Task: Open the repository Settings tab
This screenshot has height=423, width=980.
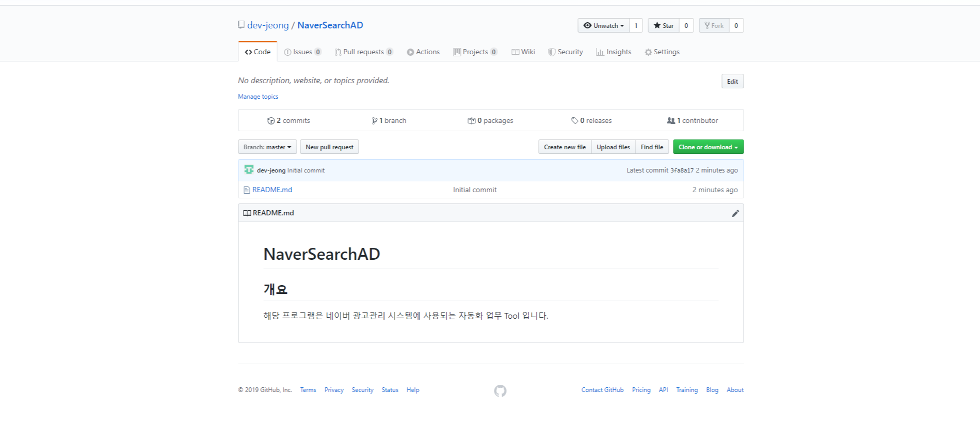Action: point(662,52)
